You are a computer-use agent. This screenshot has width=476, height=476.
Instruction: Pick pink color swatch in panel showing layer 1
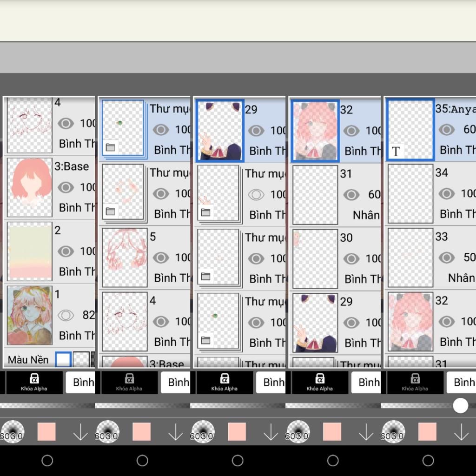click(x=46, y=431)
